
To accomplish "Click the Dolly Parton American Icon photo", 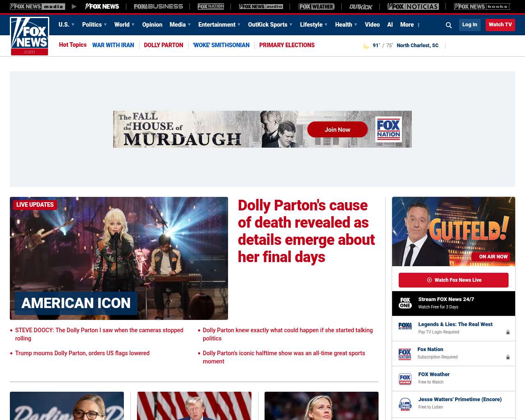I will click(119, 258).
